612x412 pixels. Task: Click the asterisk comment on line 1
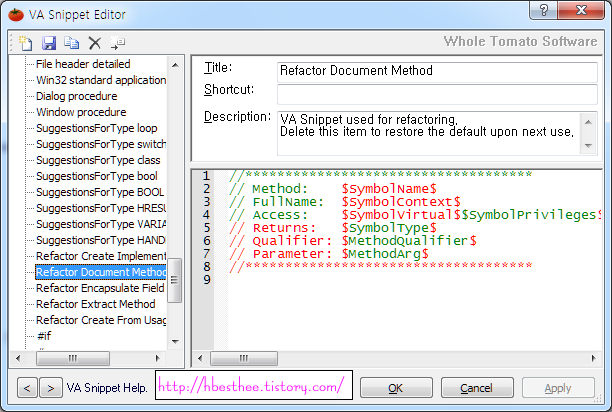[x=381, y=174]
